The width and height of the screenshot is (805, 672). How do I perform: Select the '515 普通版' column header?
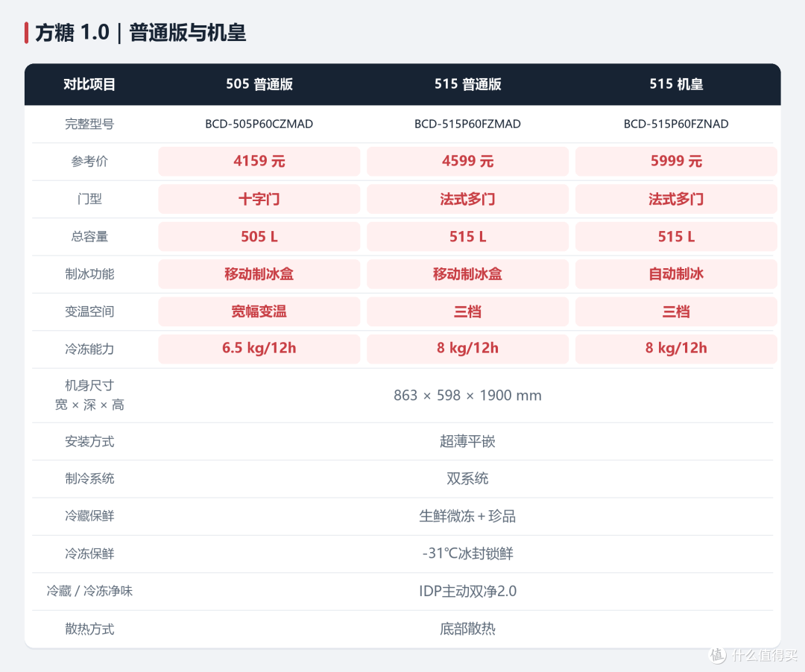pos(467,84)
